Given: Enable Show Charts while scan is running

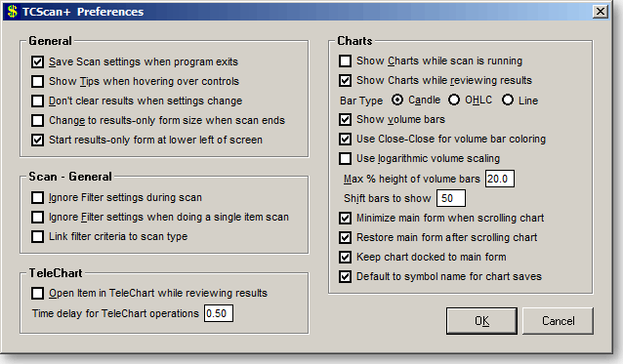Looking at the screenshot, I should [346, 61].
